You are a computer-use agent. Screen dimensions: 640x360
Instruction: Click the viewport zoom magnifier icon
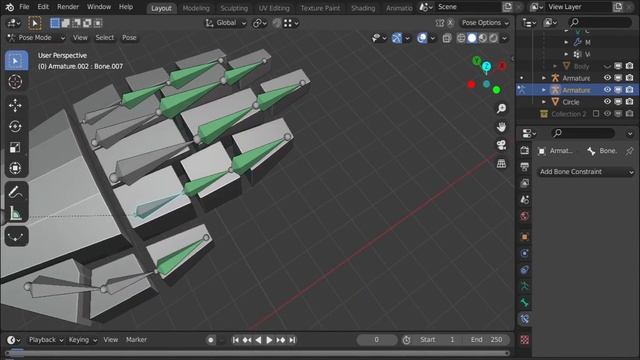(x=501, y=108)
